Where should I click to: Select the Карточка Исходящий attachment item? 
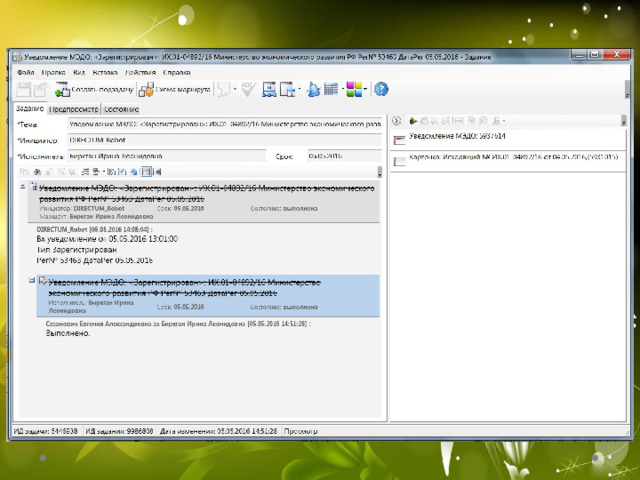click(x=500, y=157)
